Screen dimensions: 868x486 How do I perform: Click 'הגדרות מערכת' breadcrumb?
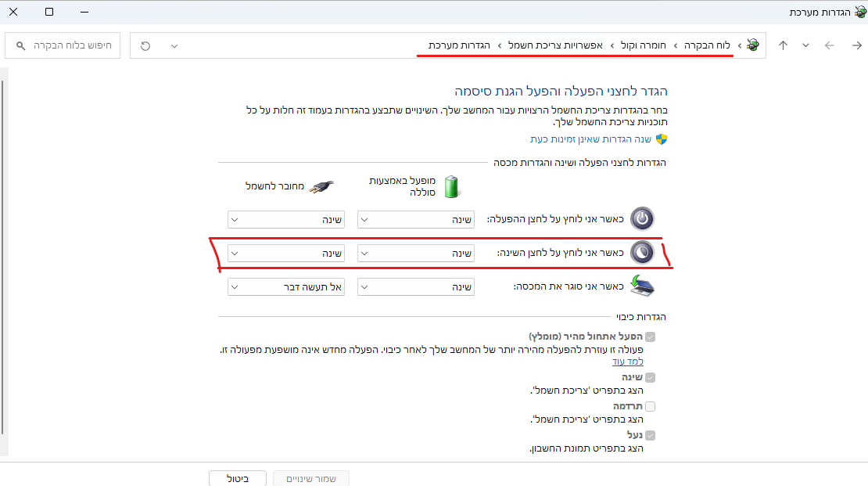coord(459,45)
